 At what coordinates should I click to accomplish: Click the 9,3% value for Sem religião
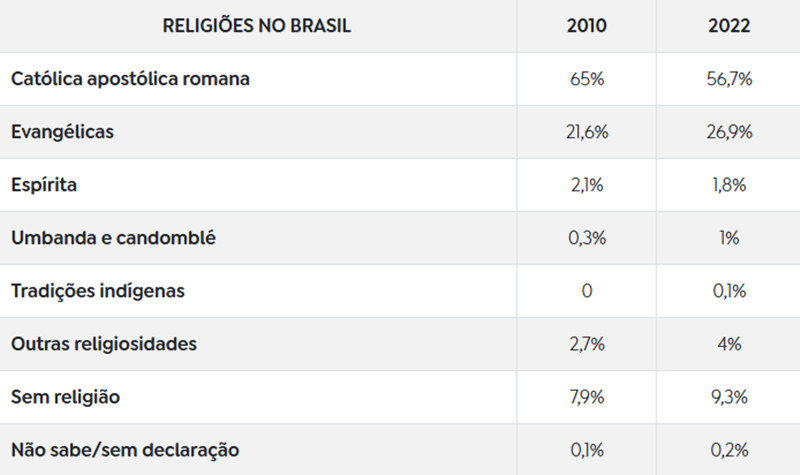tap(729, 397)
